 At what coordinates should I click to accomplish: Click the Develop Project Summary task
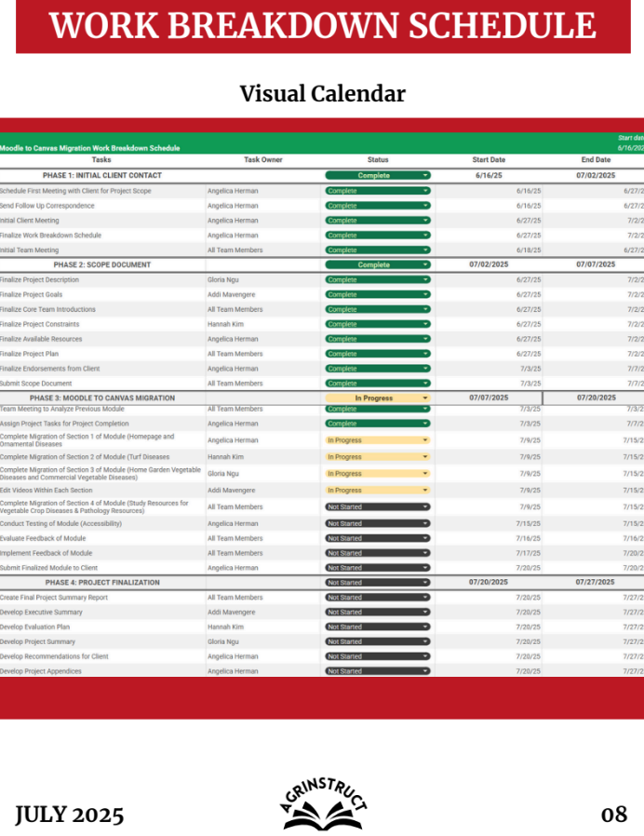coord(37,642)
